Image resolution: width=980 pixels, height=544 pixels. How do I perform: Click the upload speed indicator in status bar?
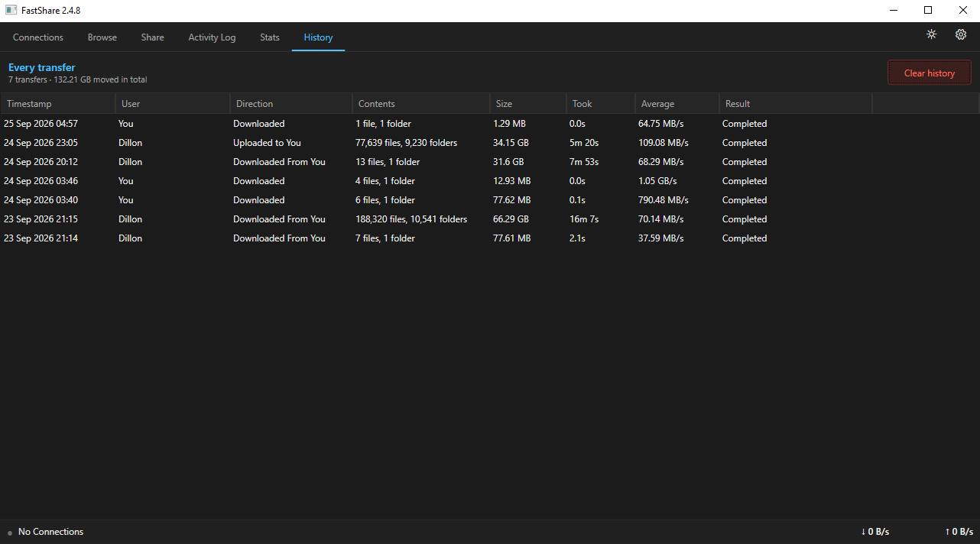959,532
